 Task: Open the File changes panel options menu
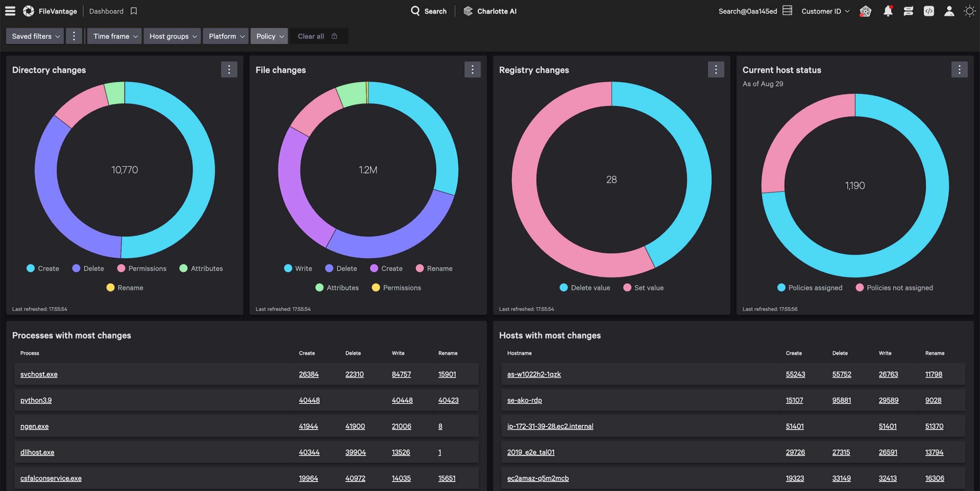[472, 69]
